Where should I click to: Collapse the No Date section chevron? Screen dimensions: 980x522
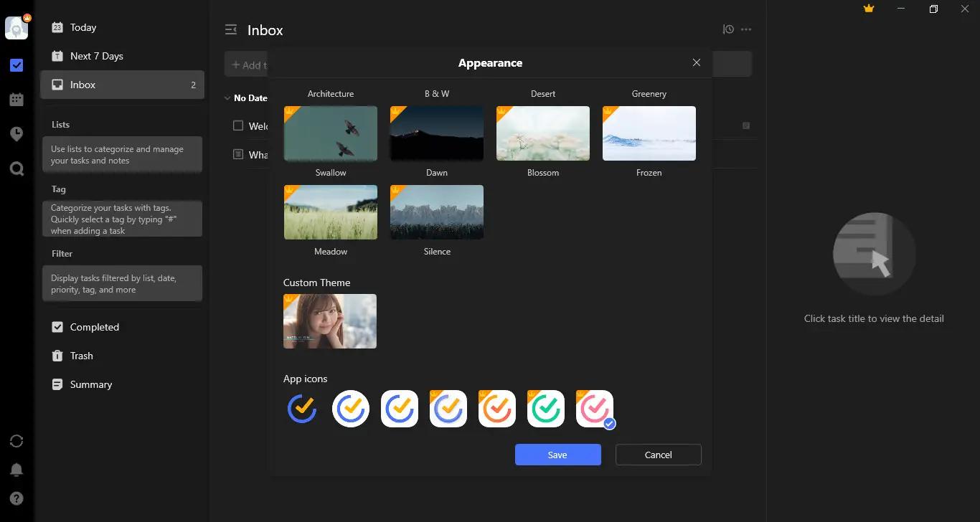[x=227, y=98]
